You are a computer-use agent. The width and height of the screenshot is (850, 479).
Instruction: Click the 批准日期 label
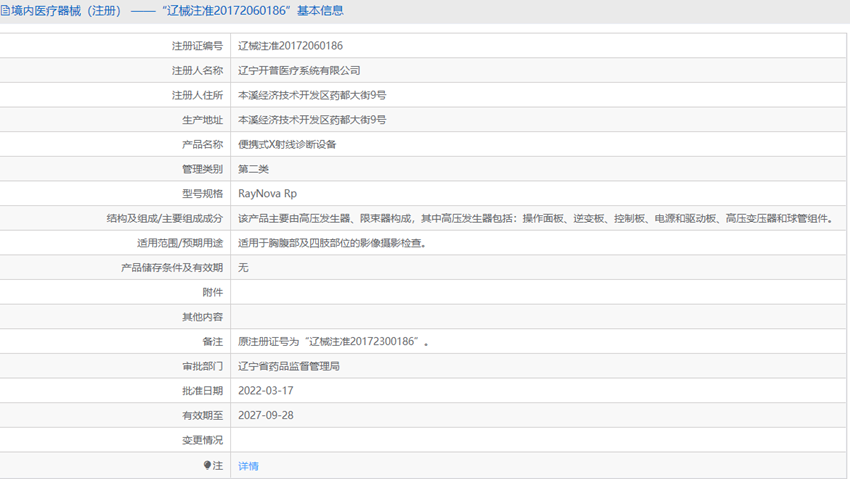203,391
